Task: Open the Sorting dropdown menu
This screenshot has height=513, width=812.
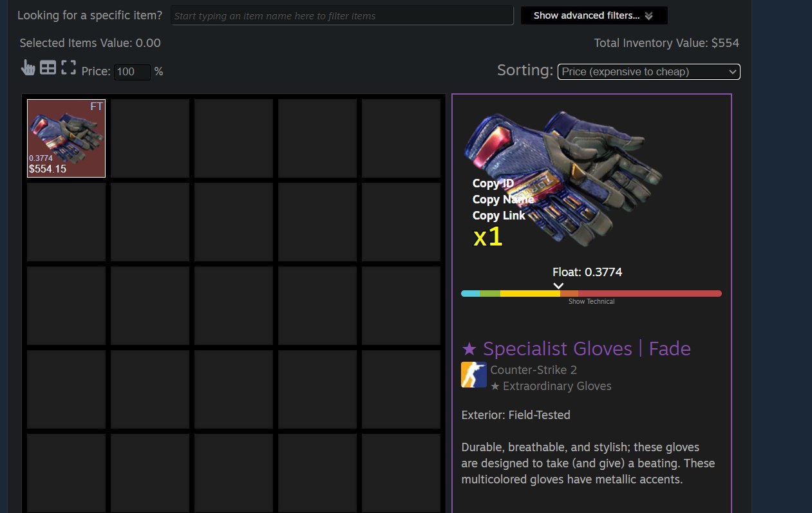Action: tap(649, 71)
